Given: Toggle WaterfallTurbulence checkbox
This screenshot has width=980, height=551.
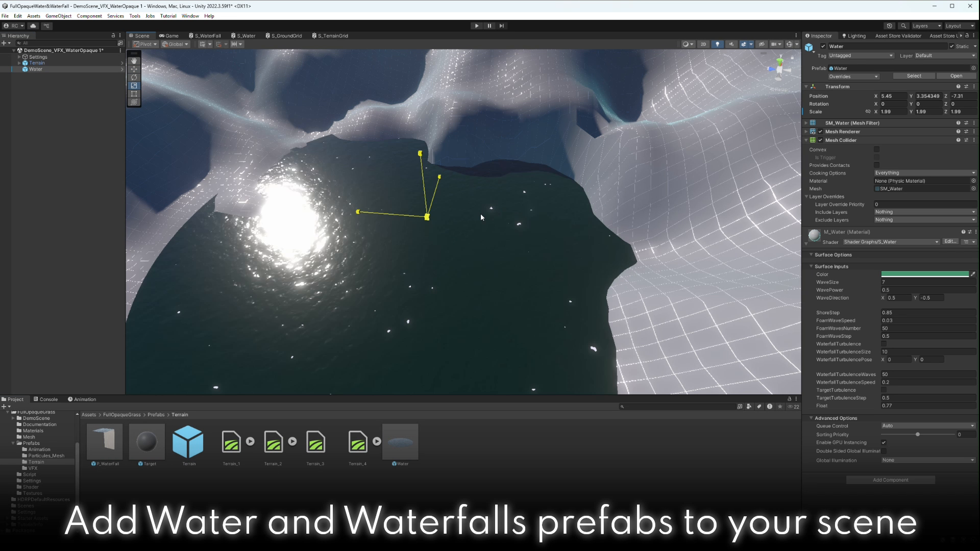Looking at the screenshot, I should pos(884,344).
